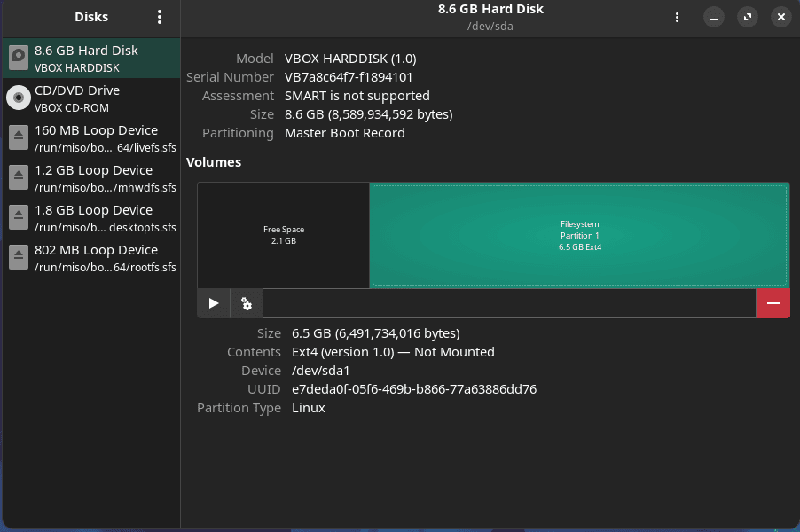Delete selected partition with red minus button
800x532 pixels.
pyautogui.click(x=773, y=303)
